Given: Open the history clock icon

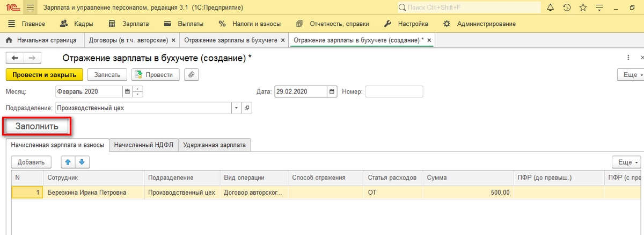Looking at the screenshot, I should 567,8.
